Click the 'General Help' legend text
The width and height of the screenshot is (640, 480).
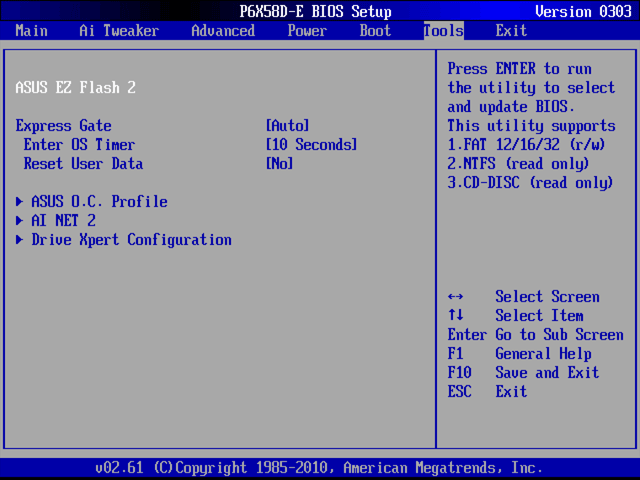point(543,354)
